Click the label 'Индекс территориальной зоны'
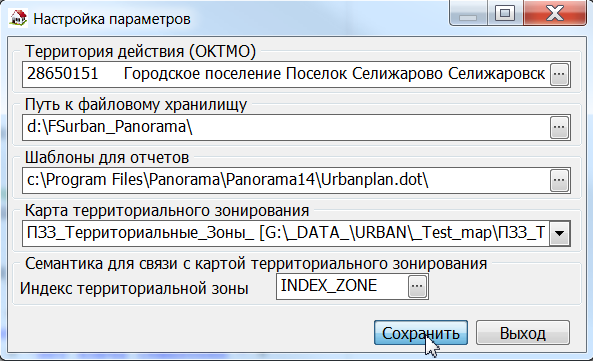This screenshot has width=593, height=361. 134,289
